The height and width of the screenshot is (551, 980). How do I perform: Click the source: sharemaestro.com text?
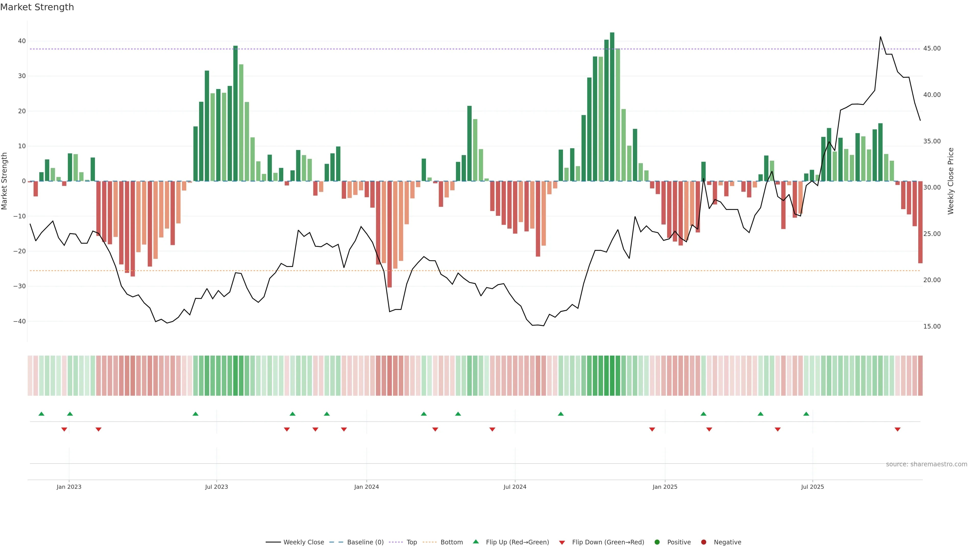(926, 464)
